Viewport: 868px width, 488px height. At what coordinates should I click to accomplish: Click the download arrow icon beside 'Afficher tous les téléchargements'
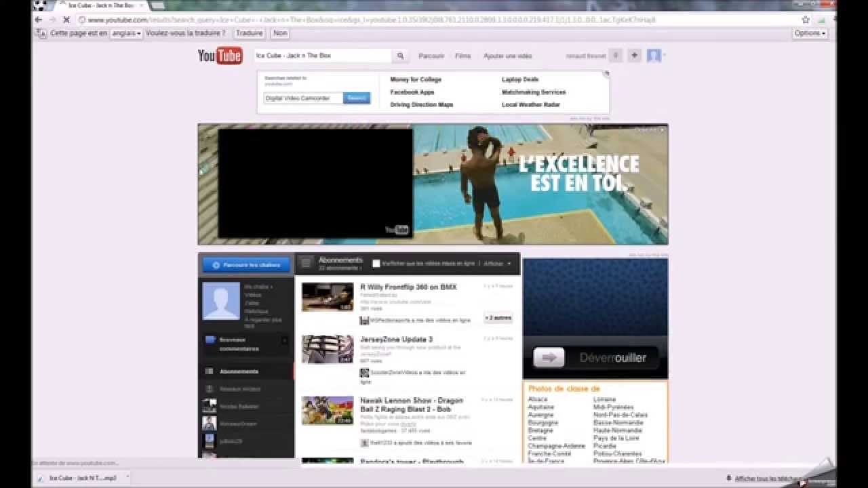click(x=728, y=478)
